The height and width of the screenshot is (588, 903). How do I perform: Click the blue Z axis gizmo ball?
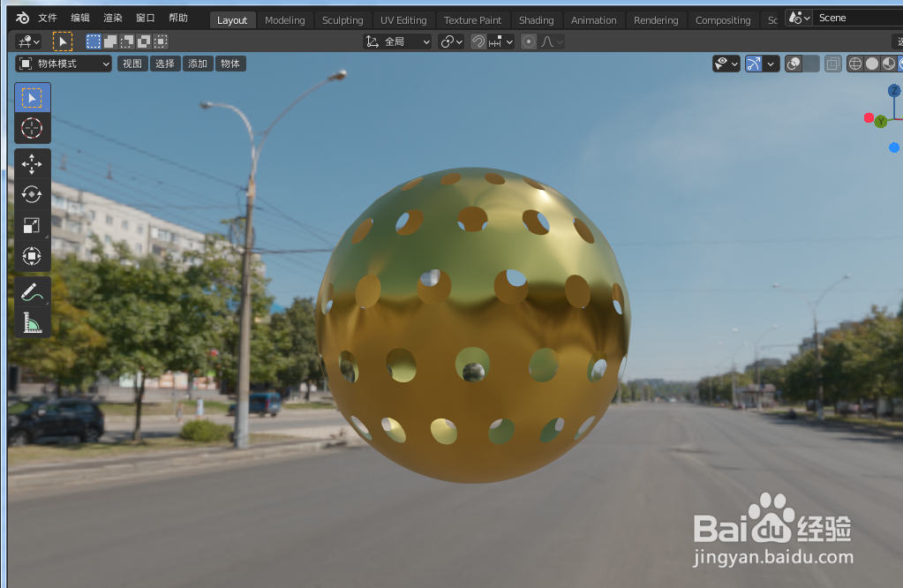point(894,90)
